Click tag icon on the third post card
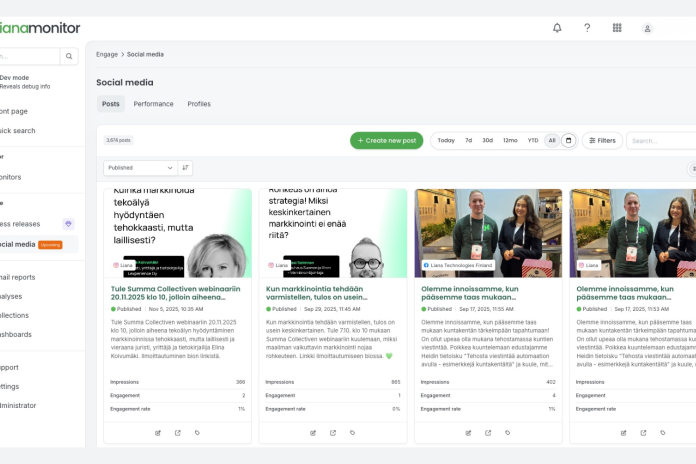 (x=508, y=433)
